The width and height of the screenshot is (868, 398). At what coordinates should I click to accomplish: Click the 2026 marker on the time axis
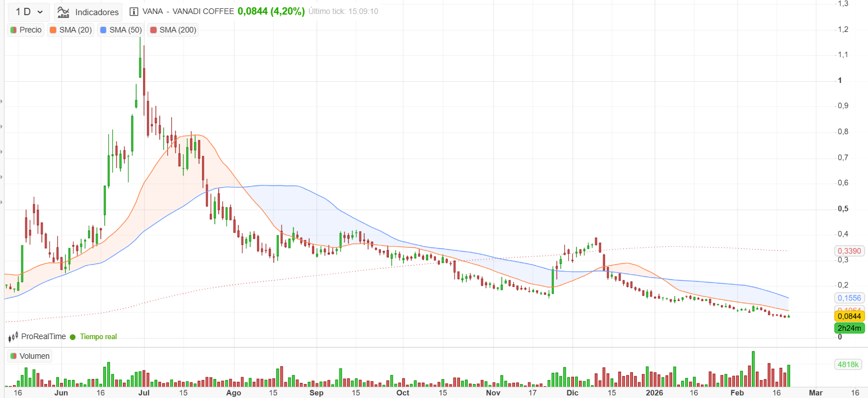coord(654,393)
